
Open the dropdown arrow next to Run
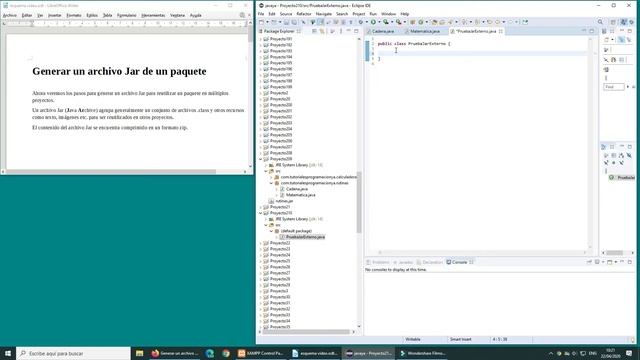coord(379,22)
